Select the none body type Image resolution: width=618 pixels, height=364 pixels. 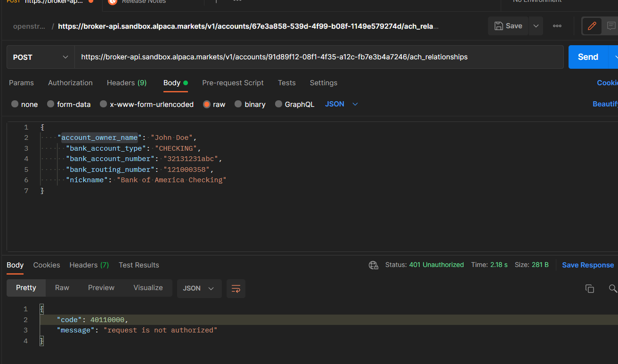tap(24, 105)
